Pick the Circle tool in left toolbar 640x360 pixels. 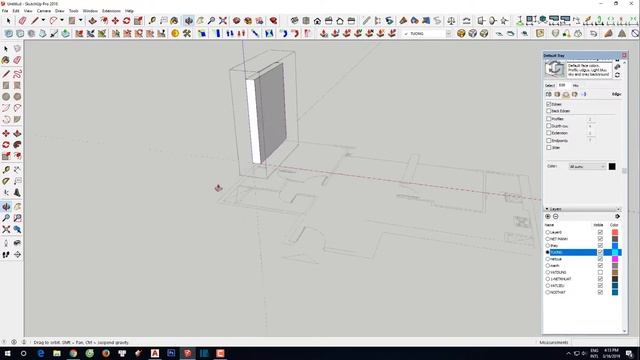pos(6,97)
